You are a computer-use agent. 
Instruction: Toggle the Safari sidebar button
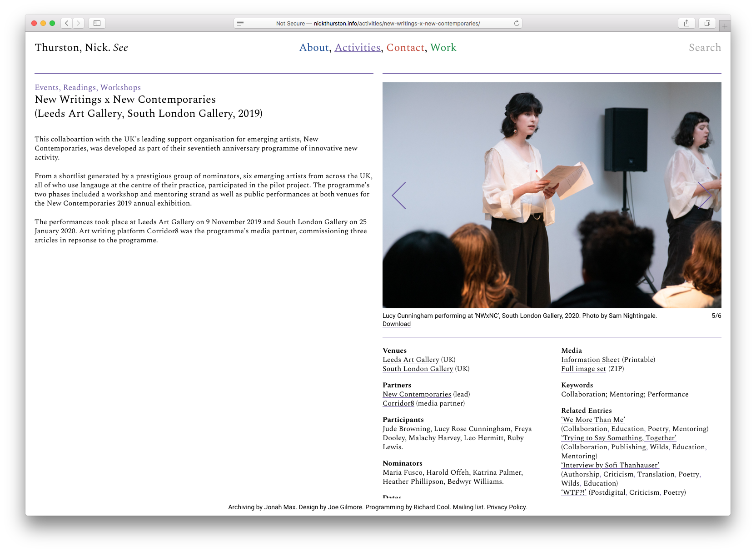[x=97, y=23]
